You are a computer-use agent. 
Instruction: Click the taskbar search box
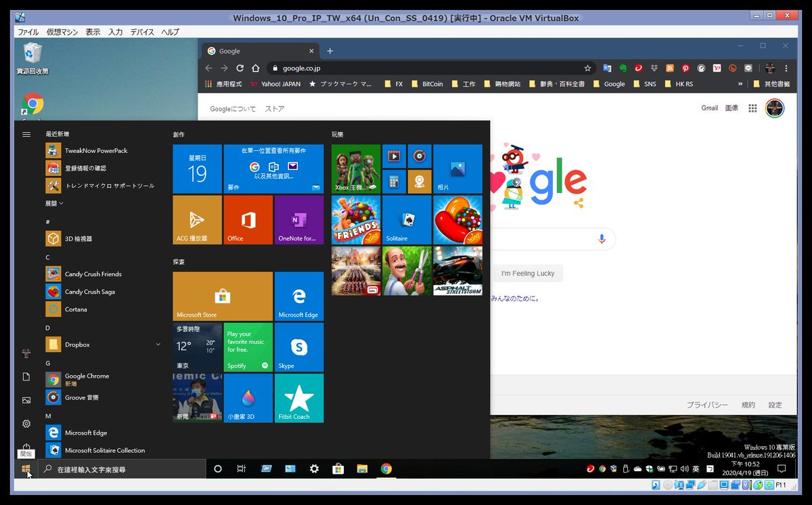(x=122, y=468)
